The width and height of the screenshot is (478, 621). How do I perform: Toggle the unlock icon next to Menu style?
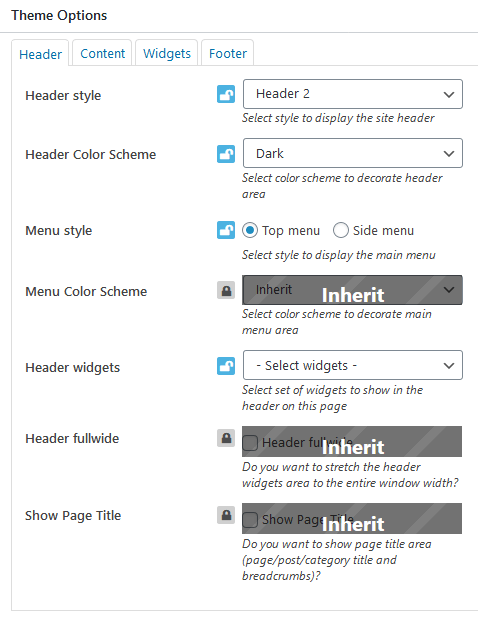click(226, 230)
